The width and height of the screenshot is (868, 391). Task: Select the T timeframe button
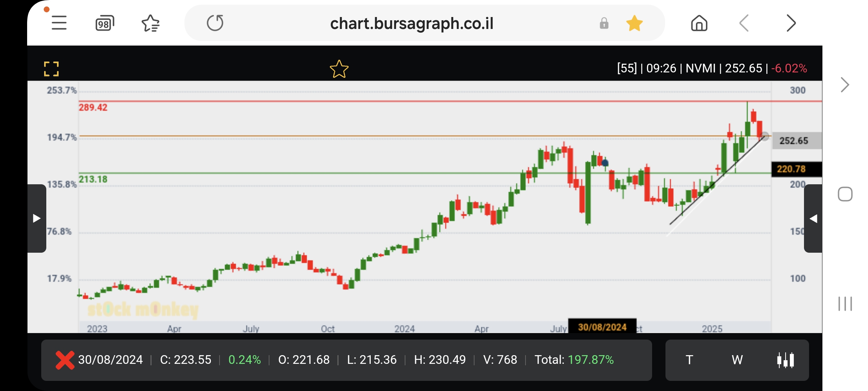tap(689, 360)
